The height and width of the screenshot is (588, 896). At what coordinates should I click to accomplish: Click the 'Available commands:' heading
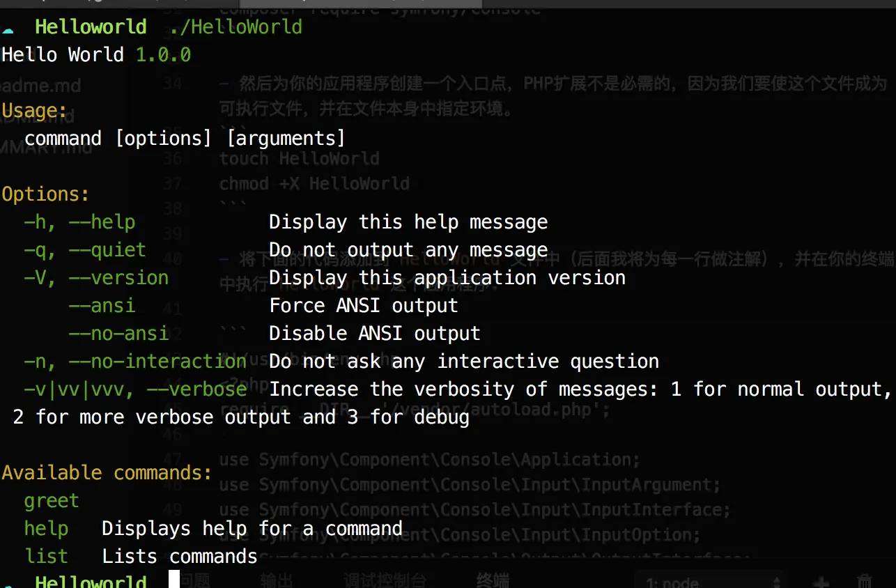(x=107, y=473)
